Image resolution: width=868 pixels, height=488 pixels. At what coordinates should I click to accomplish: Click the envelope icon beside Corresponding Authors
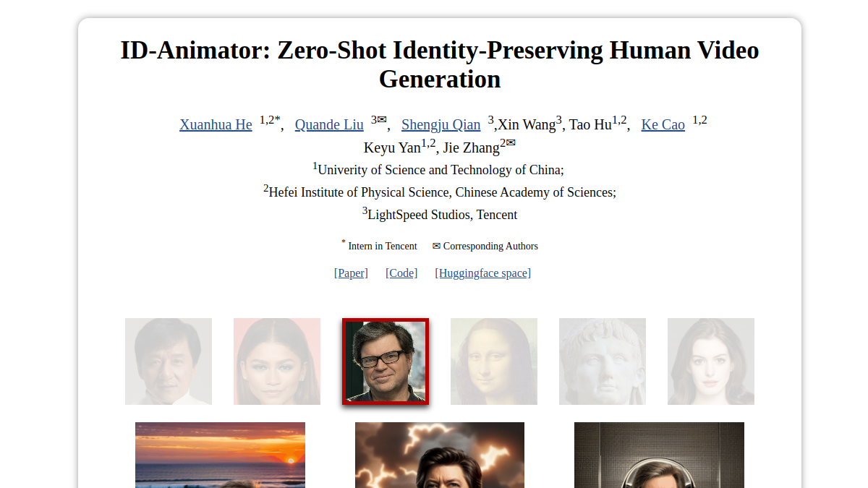[x=436, y=246]
